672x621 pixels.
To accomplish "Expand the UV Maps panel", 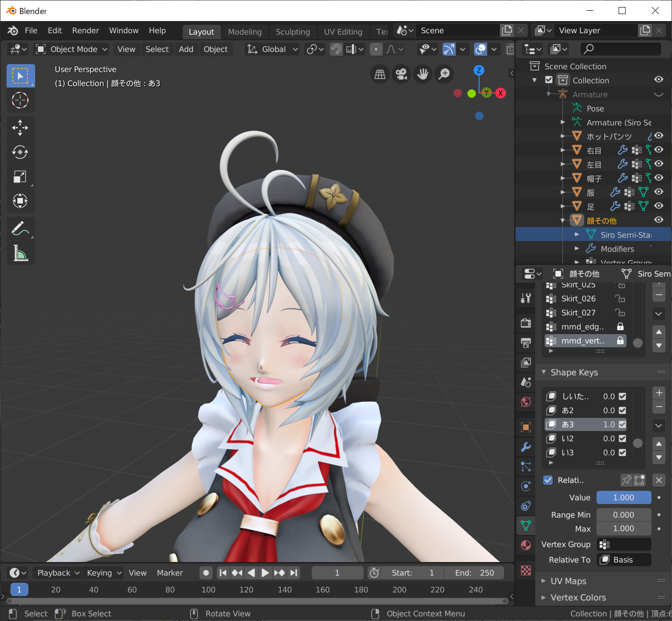I will [x=544, y=581].
